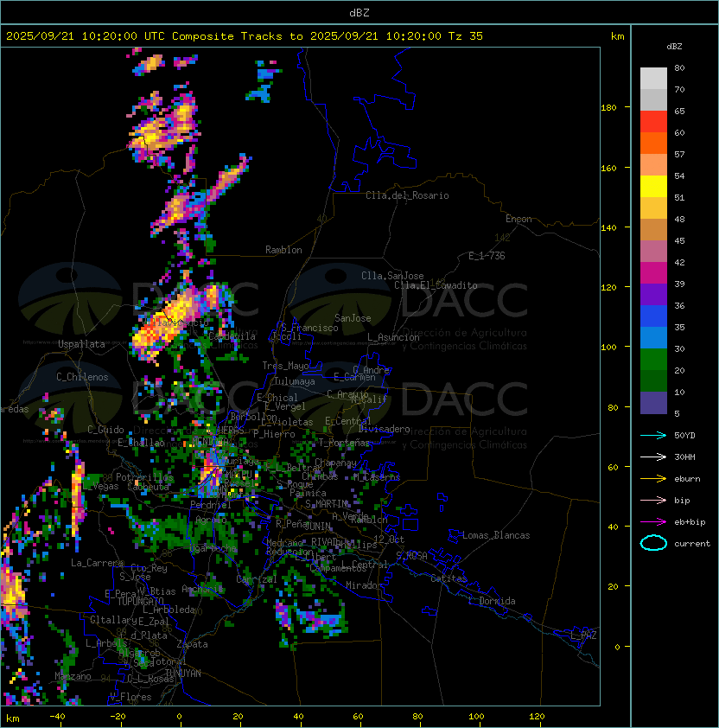This screenshot has width=719, height=728.
Task: Click the magenta 39-42 dBZ swatch
Action: pos(653,273)
